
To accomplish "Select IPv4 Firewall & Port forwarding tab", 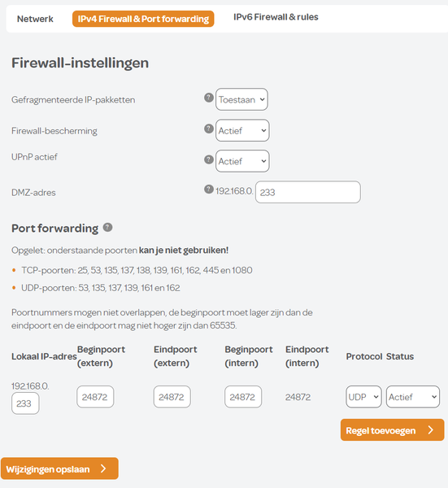I will pyautogui.click(x=143, y=19).
